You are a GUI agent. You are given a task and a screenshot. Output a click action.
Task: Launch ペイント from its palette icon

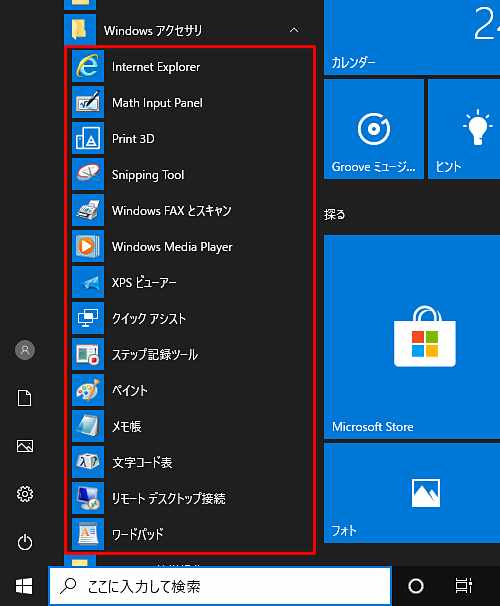88,390
